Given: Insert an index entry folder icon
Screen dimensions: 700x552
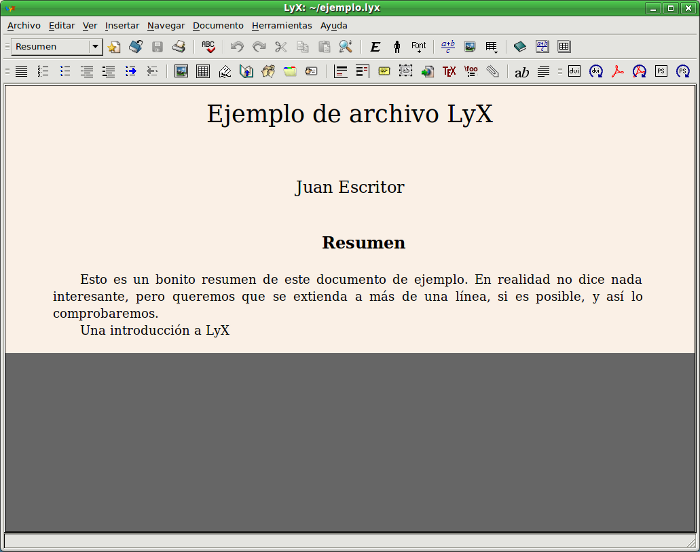Looking at the screenshot, I should tap(290, 71).
